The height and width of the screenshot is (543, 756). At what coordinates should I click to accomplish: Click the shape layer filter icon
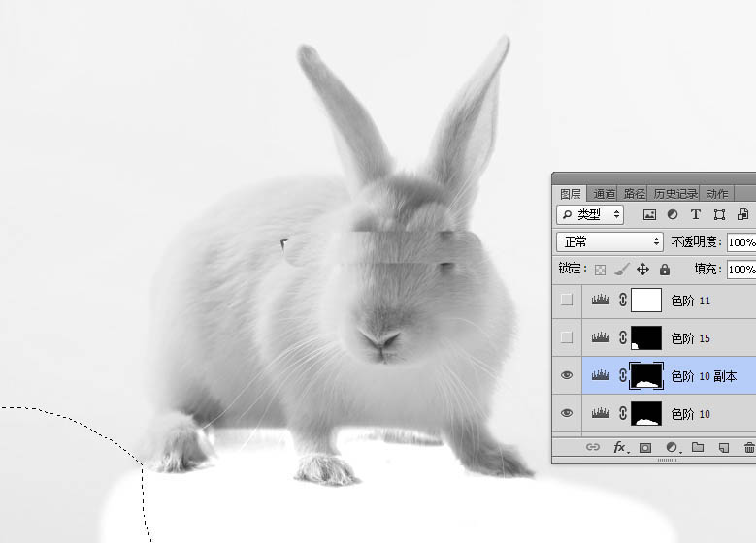click(x=719, y=214)
